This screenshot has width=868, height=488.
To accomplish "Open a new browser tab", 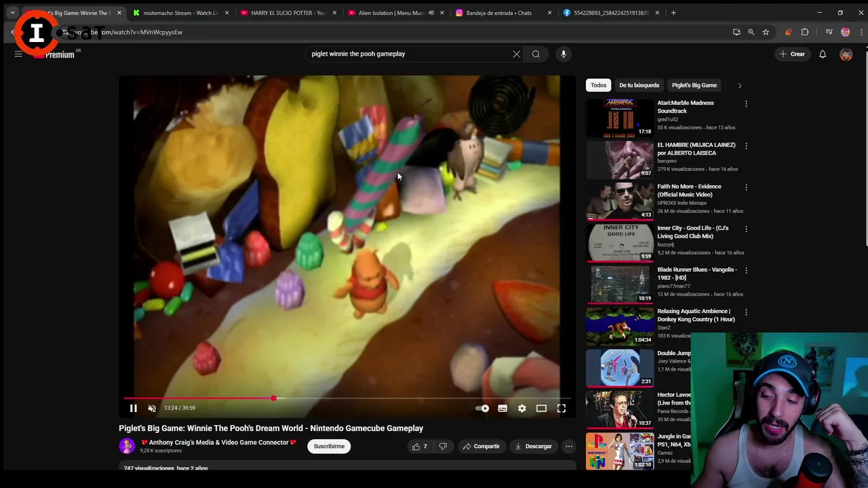I will pyautogui.click(x=673, y=13).
